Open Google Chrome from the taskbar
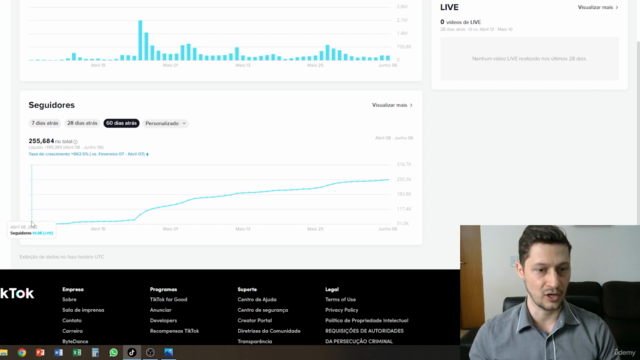640x360 pixels. [22, 353]
